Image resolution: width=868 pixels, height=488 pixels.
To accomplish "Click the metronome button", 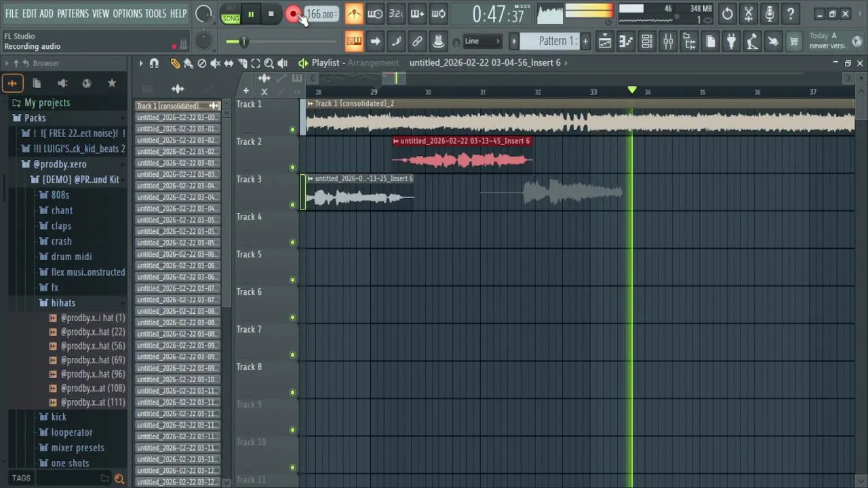I will [354, 14].
